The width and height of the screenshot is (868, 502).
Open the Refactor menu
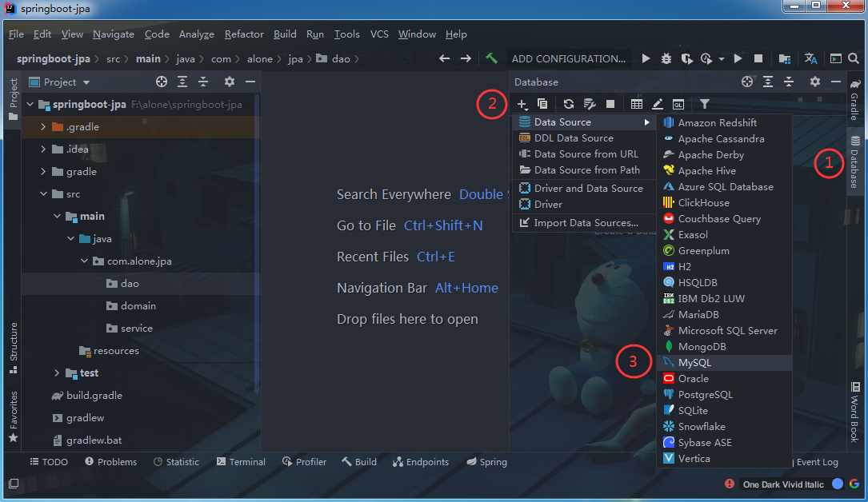pyautogui.click(x=244, y=34)
